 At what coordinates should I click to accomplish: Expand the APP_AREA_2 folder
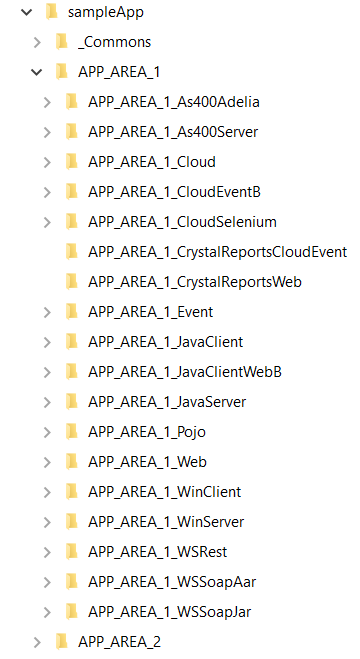tap(37, 642)
